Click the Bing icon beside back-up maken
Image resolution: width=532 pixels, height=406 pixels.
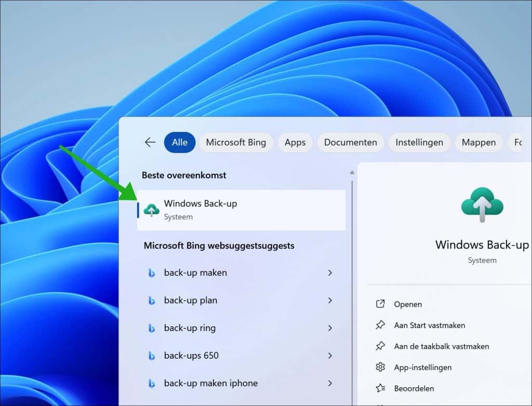[x=151, y=273]
